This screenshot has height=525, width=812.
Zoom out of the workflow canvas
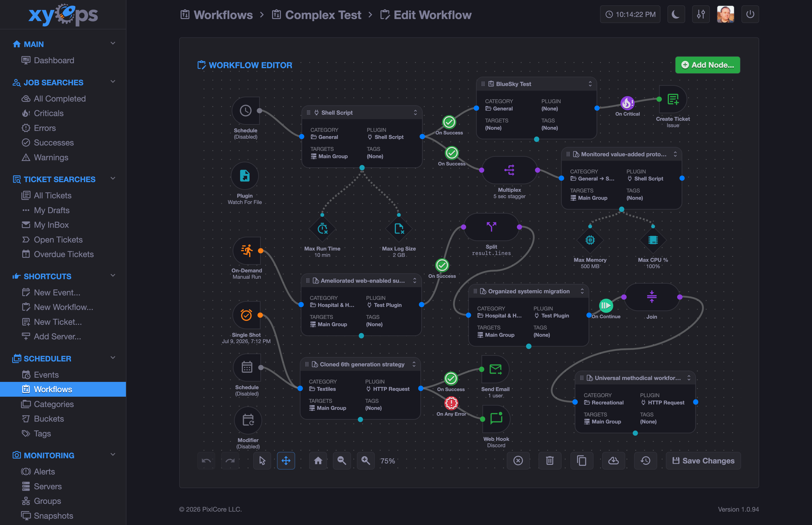pos(342,461)
